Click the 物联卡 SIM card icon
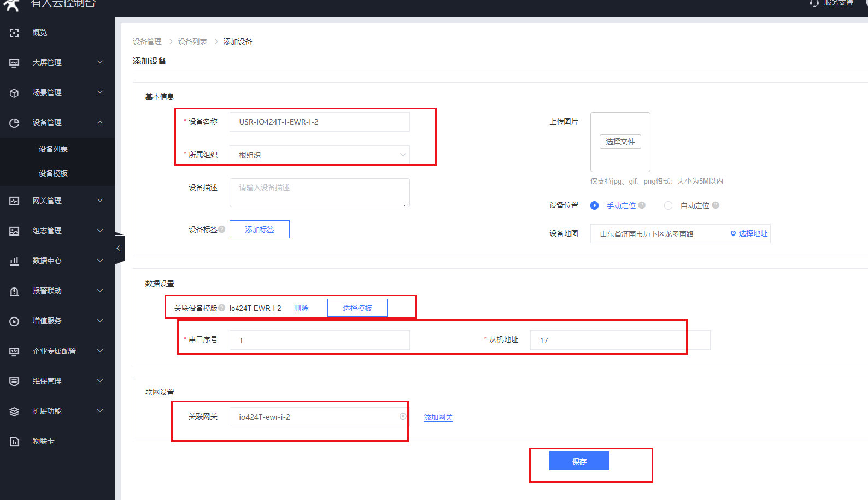The height and width of the screenshot is (500, 868). (x=14, y=442)
